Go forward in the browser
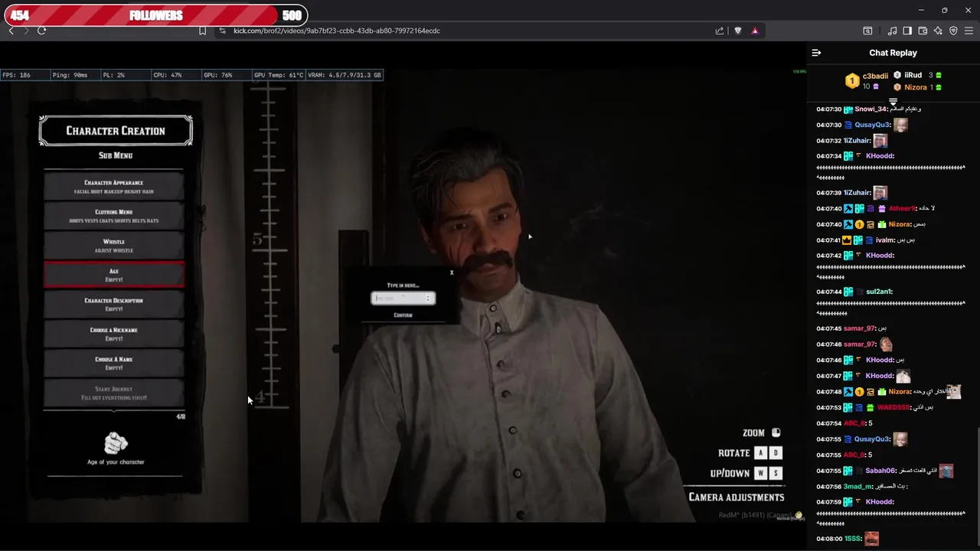Viewport: 980px width, 551px height. click(x=26, y=31)
